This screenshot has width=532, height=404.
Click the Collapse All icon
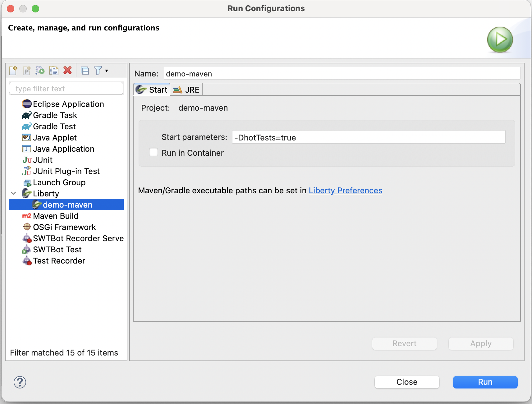point(85,71)
